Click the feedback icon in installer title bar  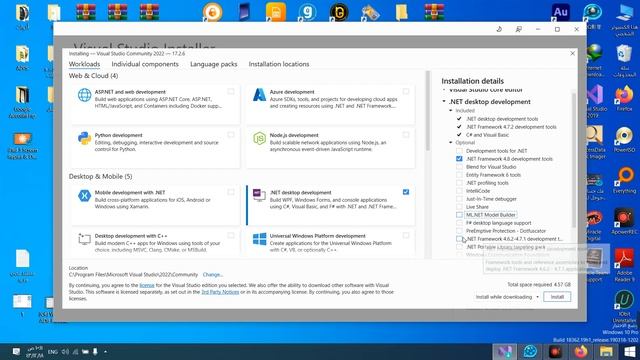518,29
